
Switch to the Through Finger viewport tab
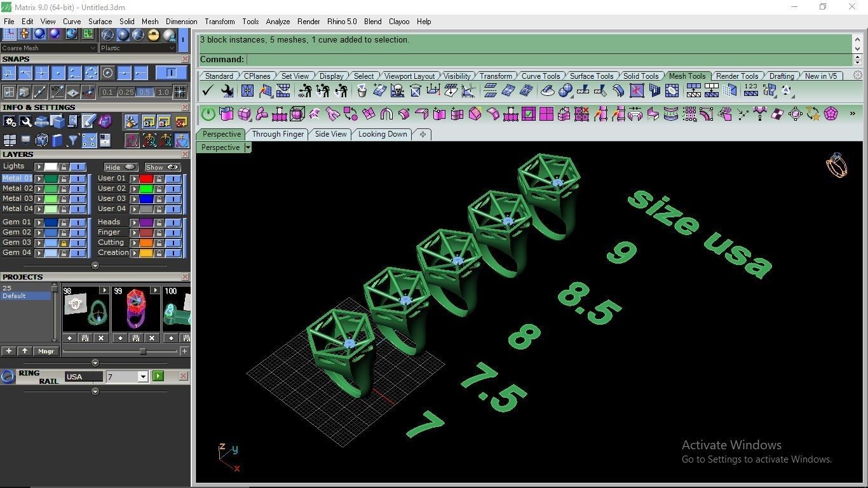click(x=278, y=134)
